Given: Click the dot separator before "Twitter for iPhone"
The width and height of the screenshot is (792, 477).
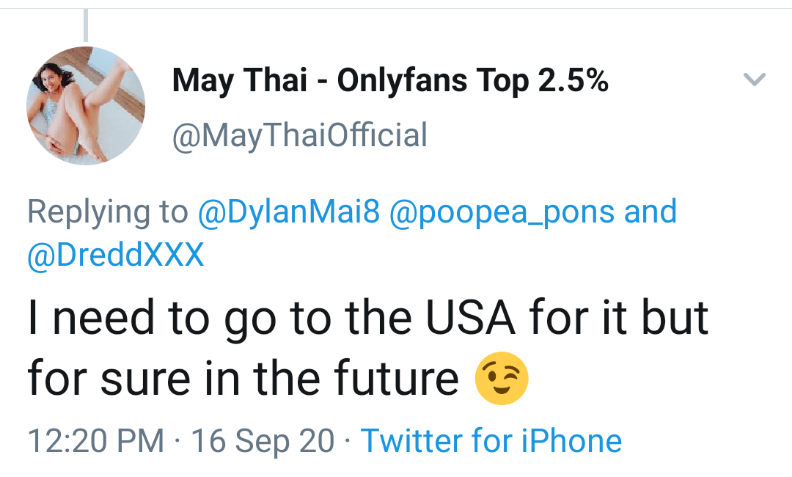Looking at the screenshot, I should (345, 440).
